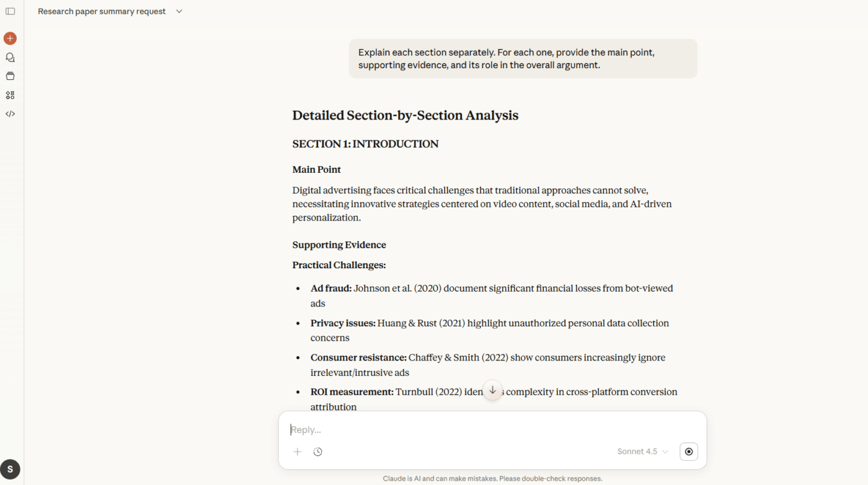Image resolution: width=868 pixels, height=485 pixels.
Task: Open the Sonnet 4.5 model selector
Action: pos(642,452)
